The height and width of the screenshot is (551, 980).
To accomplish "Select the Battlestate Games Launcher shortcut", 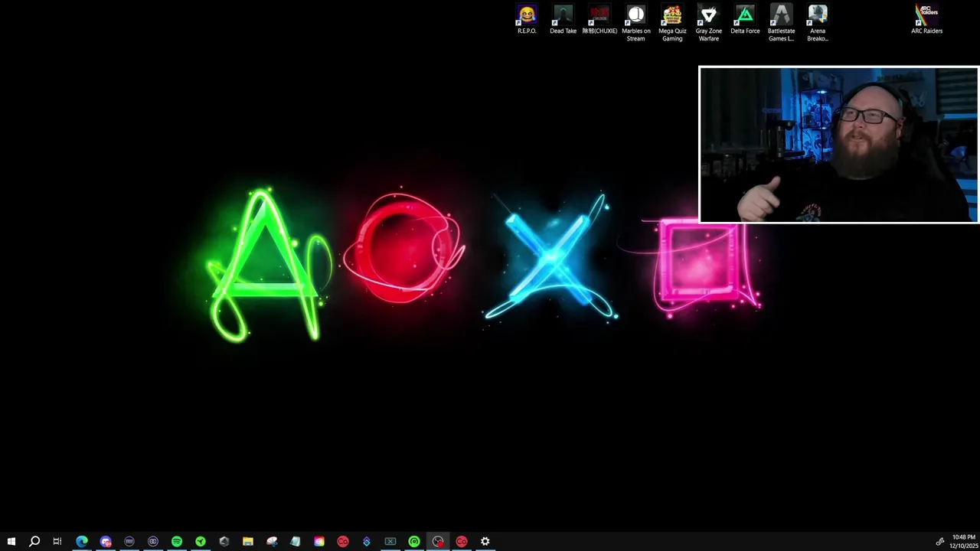I will click(781, 23).
